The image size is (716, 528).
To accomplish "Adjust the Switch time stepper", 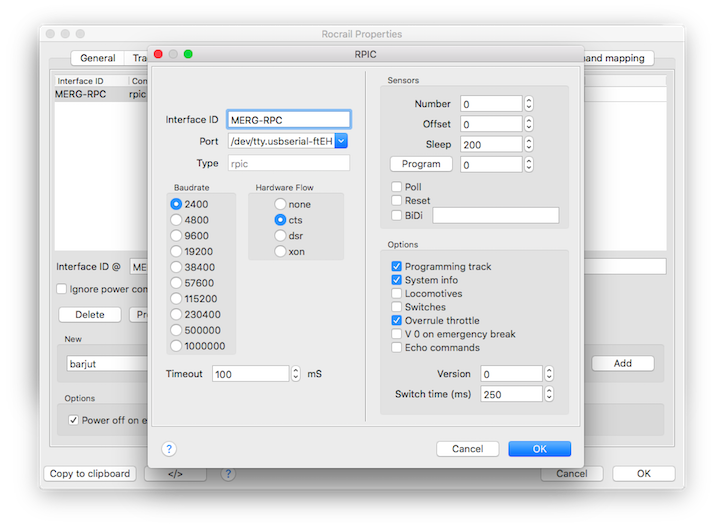I will (x=548, y=394).
